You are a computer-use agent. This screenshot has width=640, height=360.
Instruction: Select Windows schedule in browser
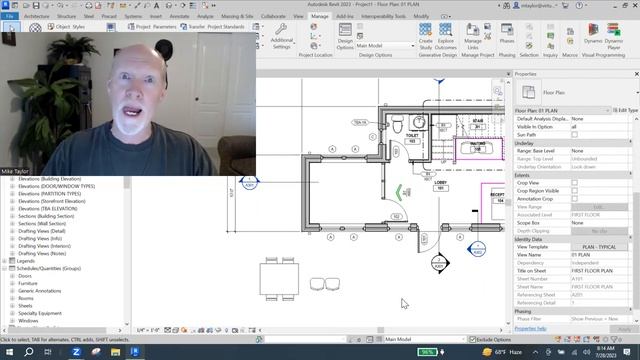[28, 321]
